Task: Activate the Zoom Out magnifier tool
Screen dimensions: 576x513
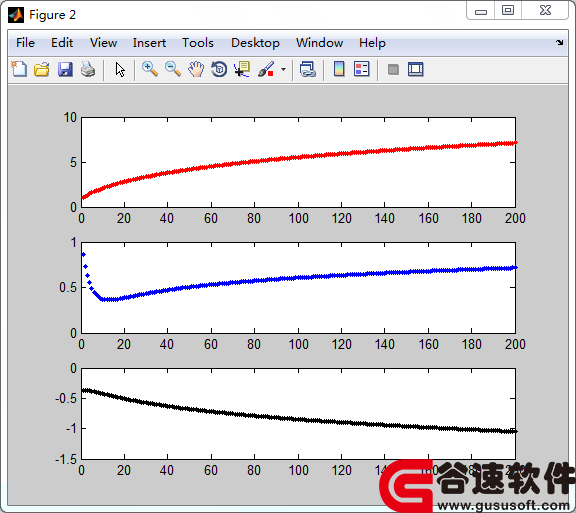Action: click(x=173, y=69)
